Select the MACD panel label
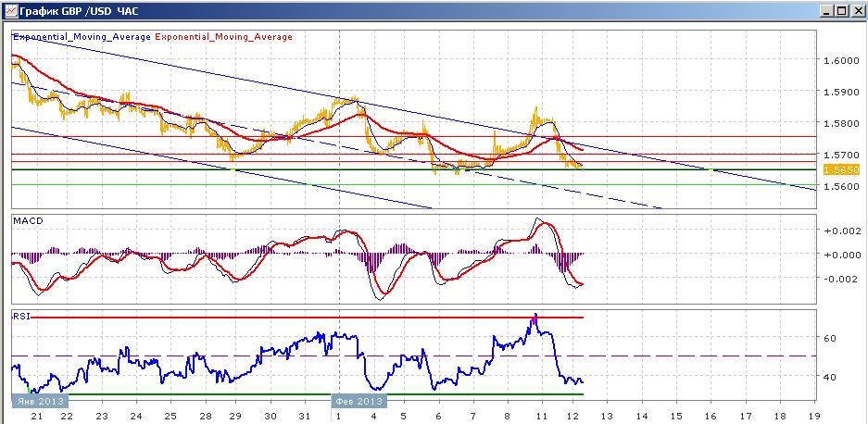Image resolution: width=868 pixels, height=424 pixels. coord(28,220)
